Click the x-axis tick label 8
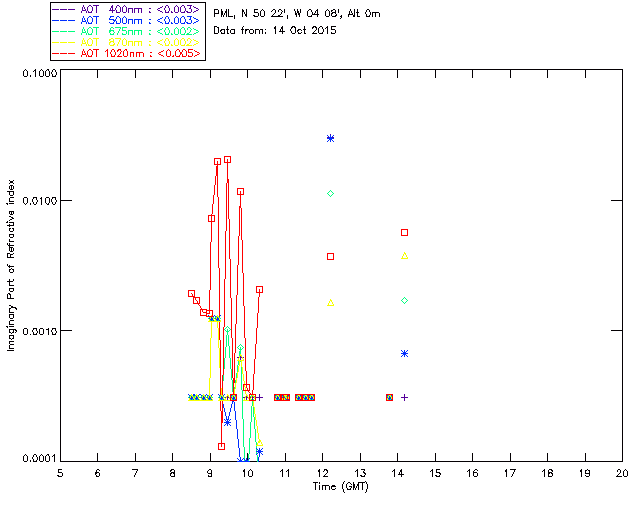The height and width of the screenshot is (512, 640). [173, 473]
